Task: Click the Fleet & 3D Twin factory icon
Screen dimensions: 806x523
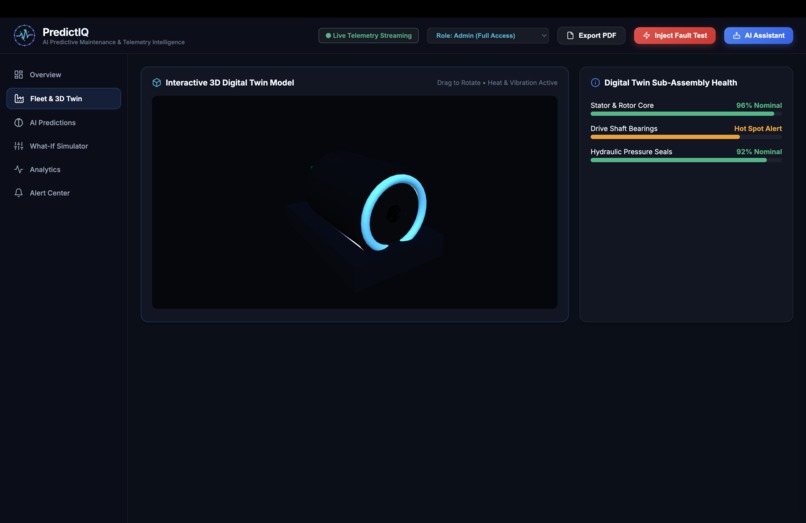Action: tap(19, 99)
